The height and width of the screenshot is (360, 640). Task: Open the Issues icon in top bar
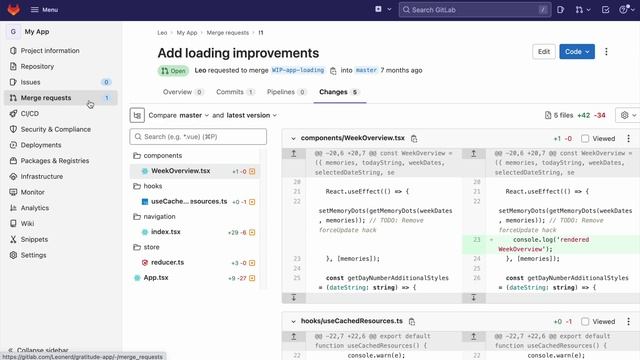(x=560, y=10)
